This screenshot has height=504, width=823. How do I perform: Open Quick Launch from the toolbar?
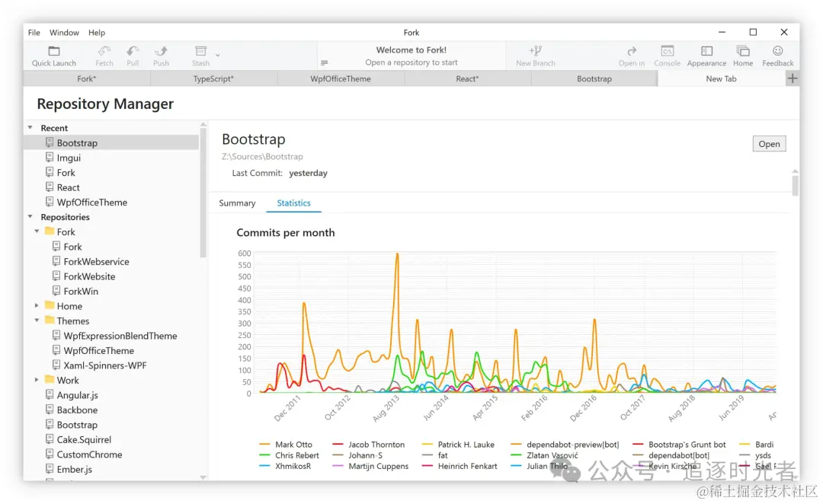tap(53, 56)
